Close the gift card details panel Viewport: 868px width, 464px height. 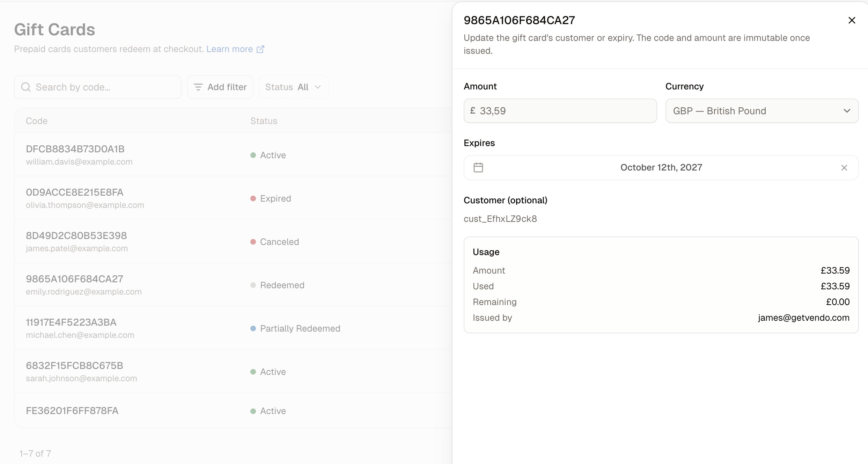click(852, 20)
